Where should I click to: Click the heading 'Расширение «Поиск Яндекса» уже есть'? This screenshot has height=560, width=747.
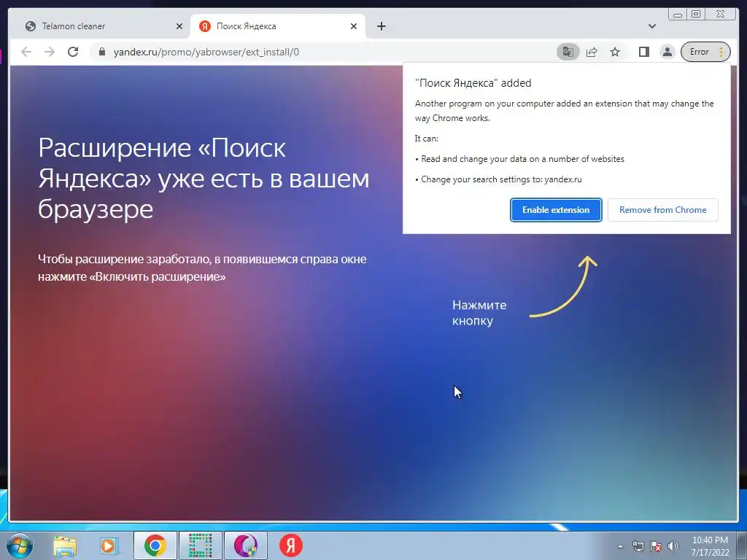(204, 178)
